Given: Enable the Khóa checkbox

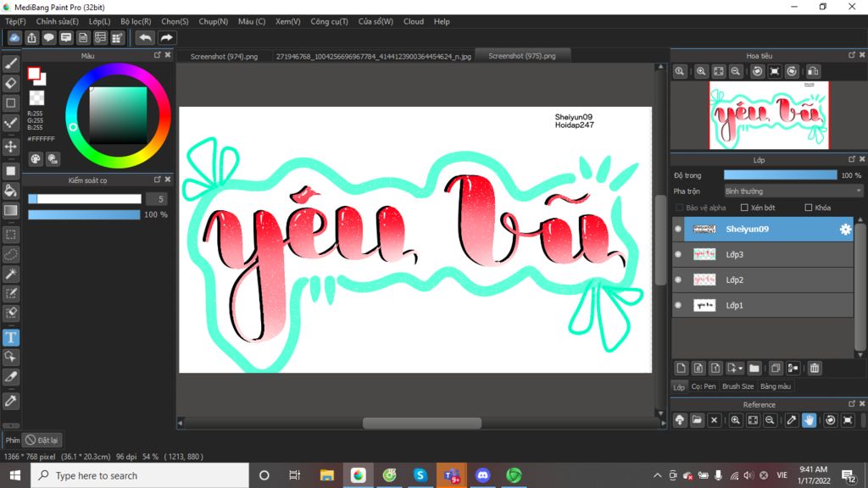Looking at the screenshot, I should [x=808, y=208].
